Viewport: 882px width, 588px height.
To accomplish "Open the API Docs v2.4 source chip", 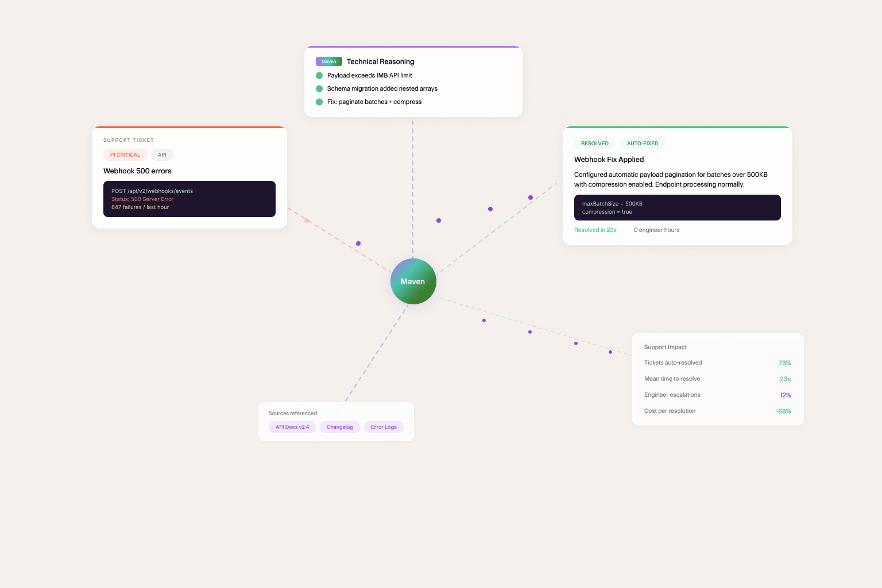I will coord(292,427).
